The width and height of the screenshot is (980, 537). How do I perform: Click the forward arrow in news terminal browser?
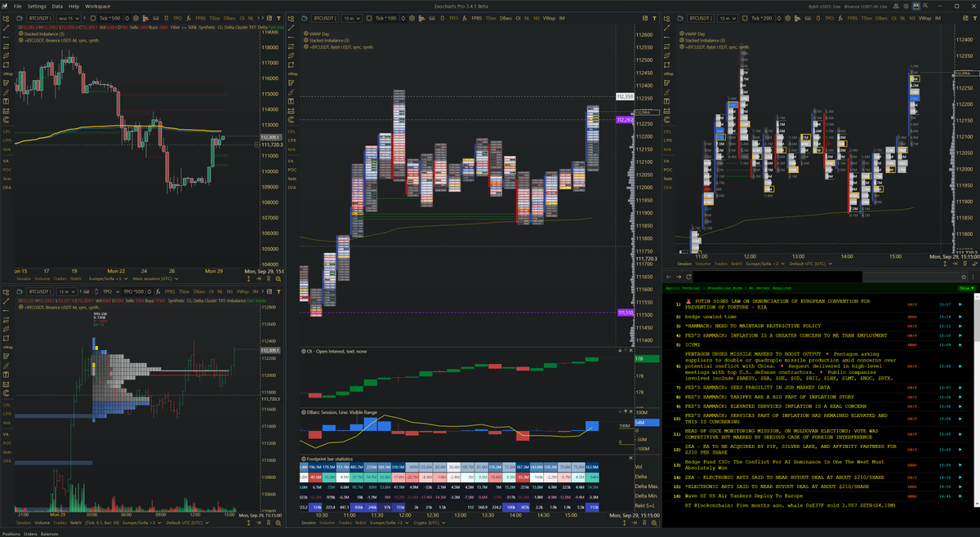[x=679, y=277]
